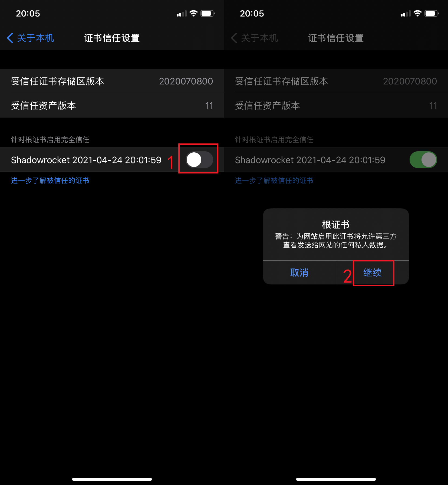Tap the home indicator bar on left screen

[x=112, y=479]
